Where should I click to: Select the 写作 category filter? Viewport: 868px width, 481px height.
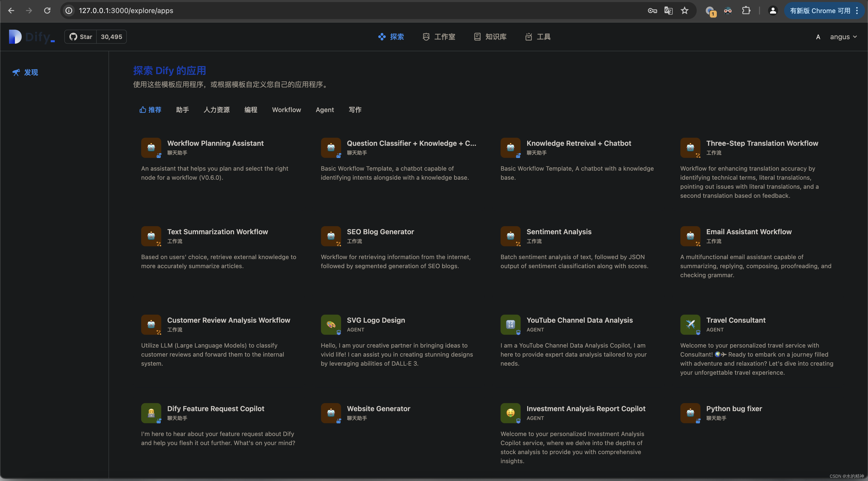tap(355, 110)
